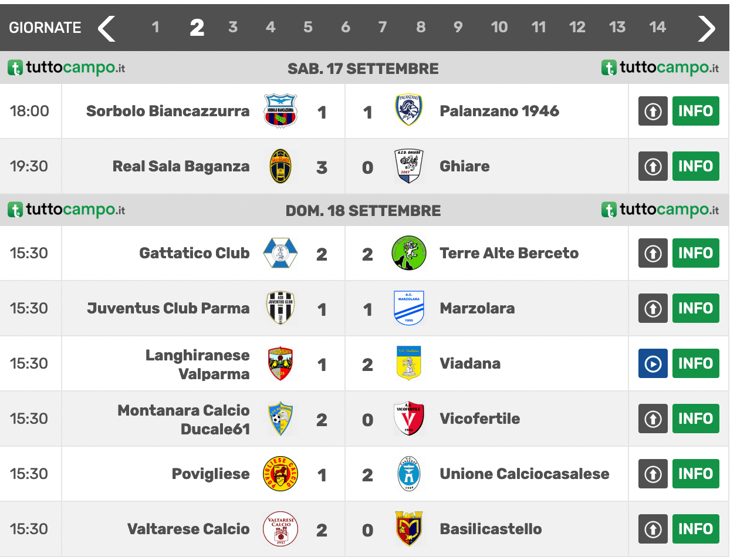This screenshot has width=737, height=560.
Task: Click the Vicofertile team crest
Action: click(x=408, y=419)
